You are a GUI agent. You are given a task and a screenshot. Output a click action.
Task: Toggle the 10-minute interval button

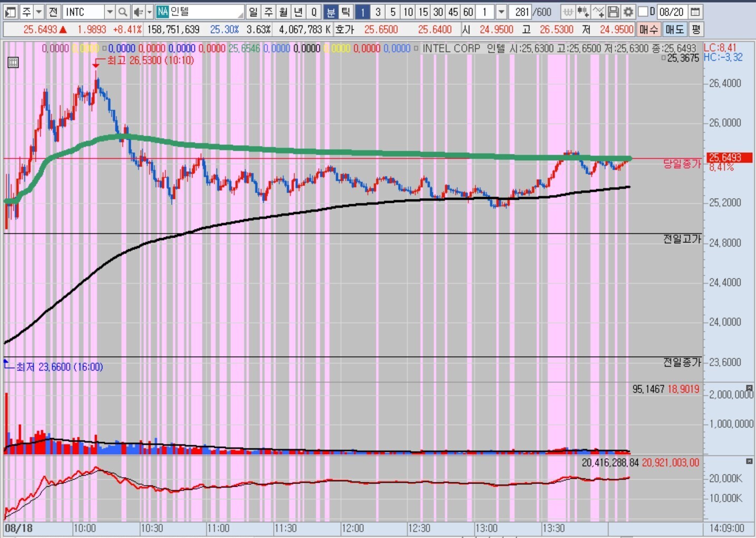[x=408, y=12]
